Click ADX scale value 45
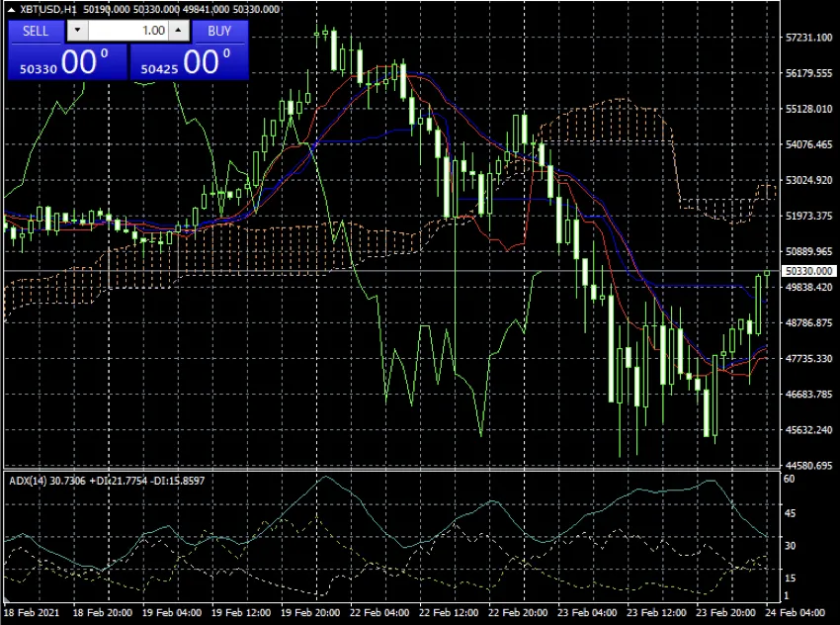Image resolution: width=840 pixels, height=625 pixels. tap(790, 513)
